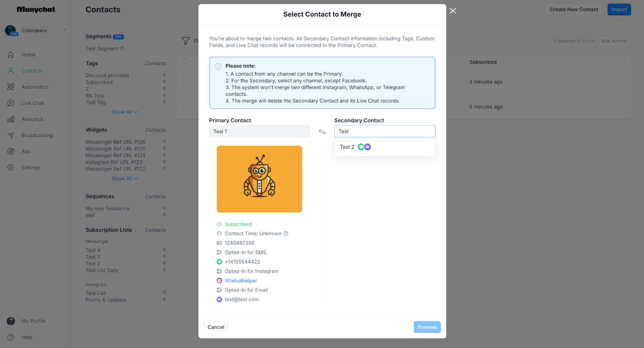Go to Analytics in the sidebar

(x=32, y=119)
